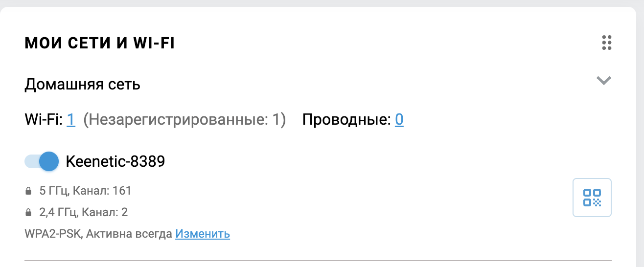This screenshot has height=267, width=644.
Task: Open the Проводные devices count link
Action: (399, 120)
